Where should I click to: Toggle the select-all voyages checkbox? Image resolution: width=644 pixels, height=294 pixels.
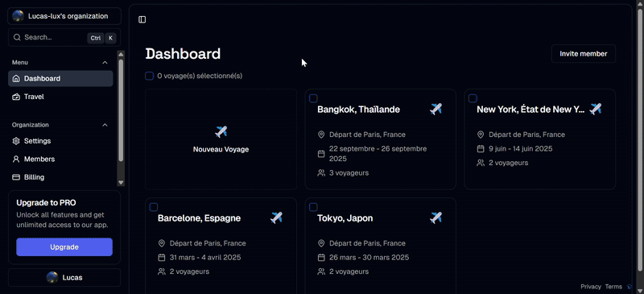click(x=150, y=76)
